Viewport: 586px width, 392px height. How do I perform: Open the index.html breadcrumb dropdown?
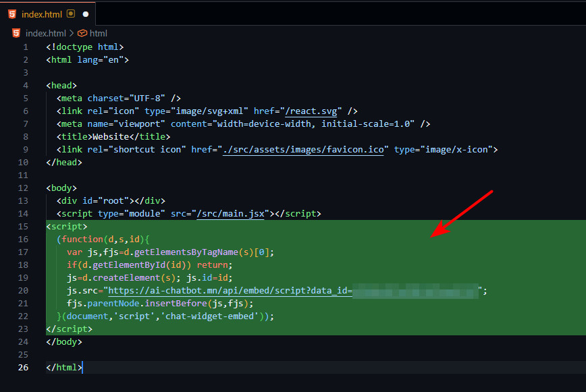coord(45,33)
